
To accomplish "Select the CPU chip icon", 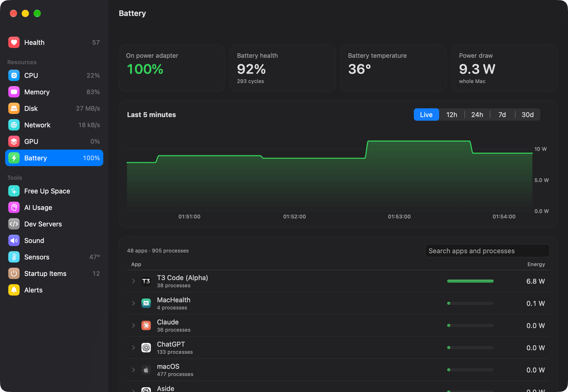I will tap(14, 75).
